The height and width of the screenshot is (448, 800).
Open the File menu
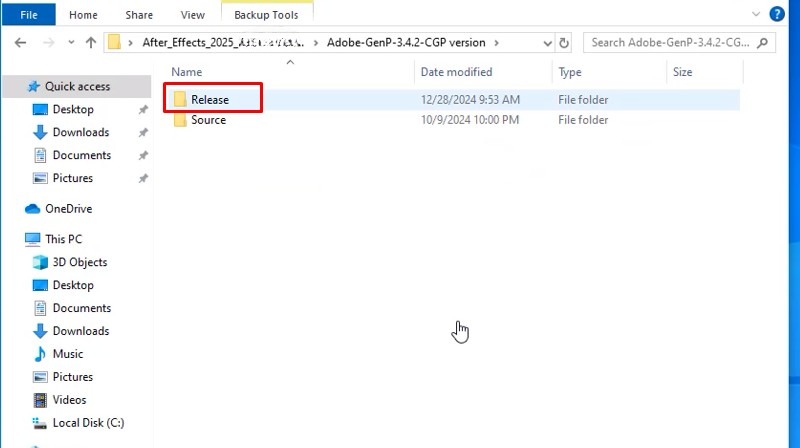click(29, 15)
